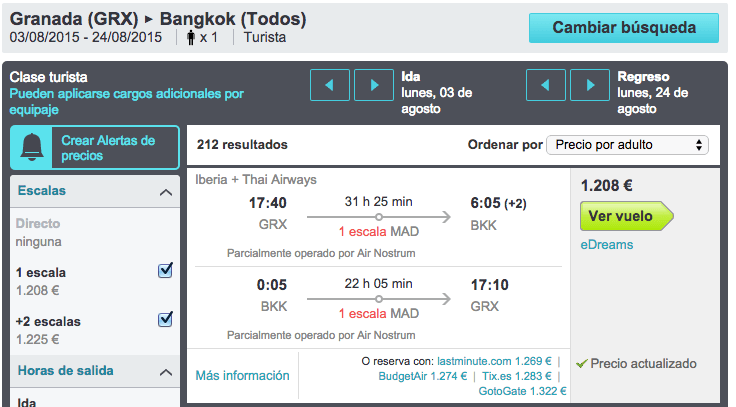Image resolution: width=736 pixels, height=407 pixels.
Task: Uncheck the 1 escala filter
Action: (166, 271)
